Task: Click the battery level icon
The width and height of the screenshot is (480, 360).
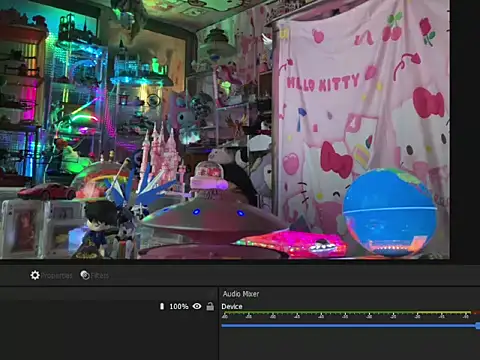Action: [x=162, y=306]
